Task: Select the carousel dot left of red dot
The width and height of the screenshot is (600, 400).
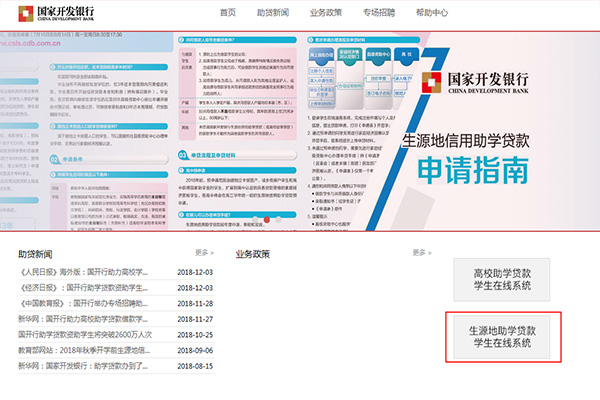Action: [255, 220]
